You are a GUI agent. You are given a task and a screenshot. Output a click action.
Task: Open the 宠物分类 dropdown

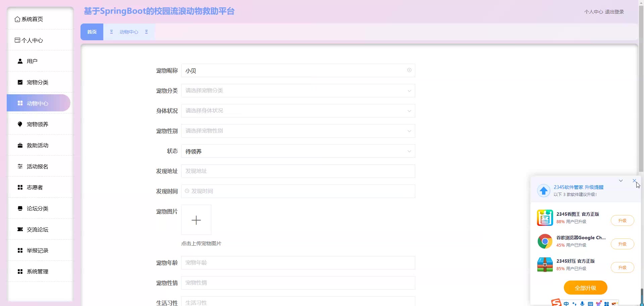298,91
